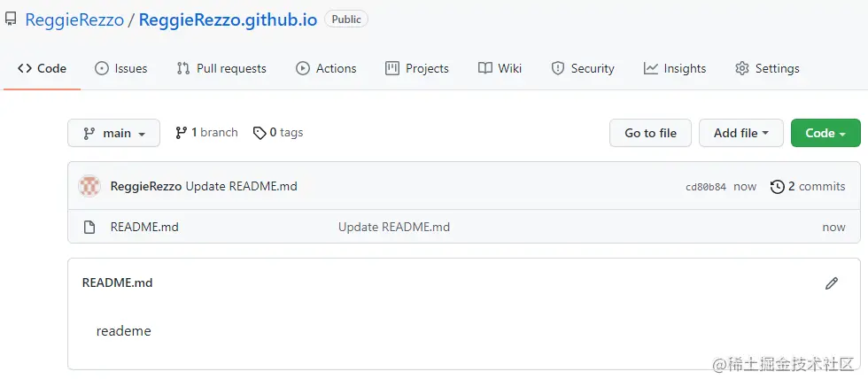Open the Code tab
Image resolution: width=868 pixels, height=387 pixels.
click(43, 69)
